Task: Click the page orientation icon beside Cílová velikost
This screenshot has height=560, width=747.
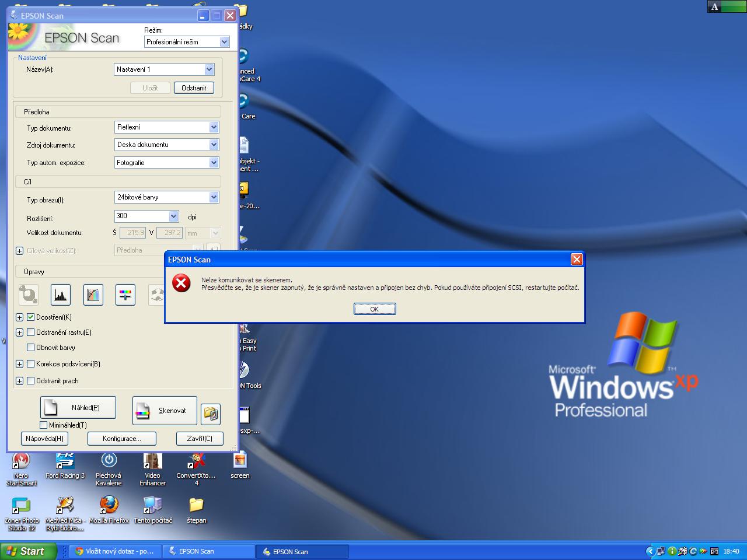Action: point(213,250)
